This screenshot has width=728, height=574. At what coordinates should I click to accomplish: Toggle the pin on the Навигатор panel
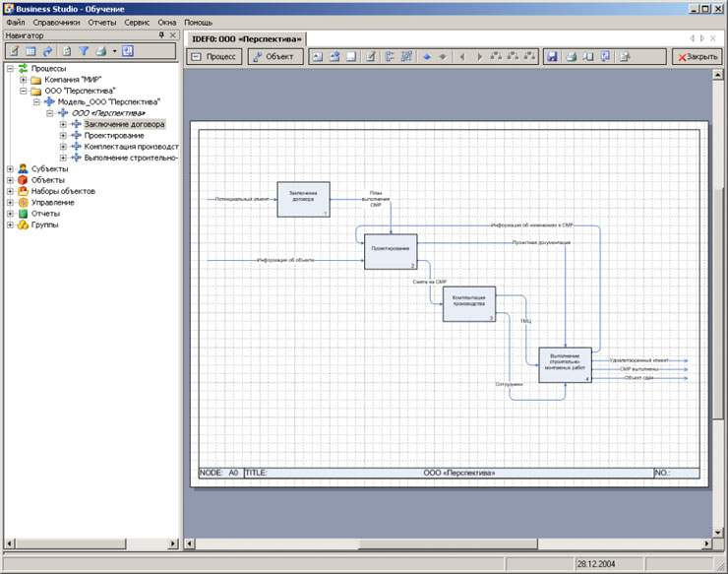coord(161,35)
